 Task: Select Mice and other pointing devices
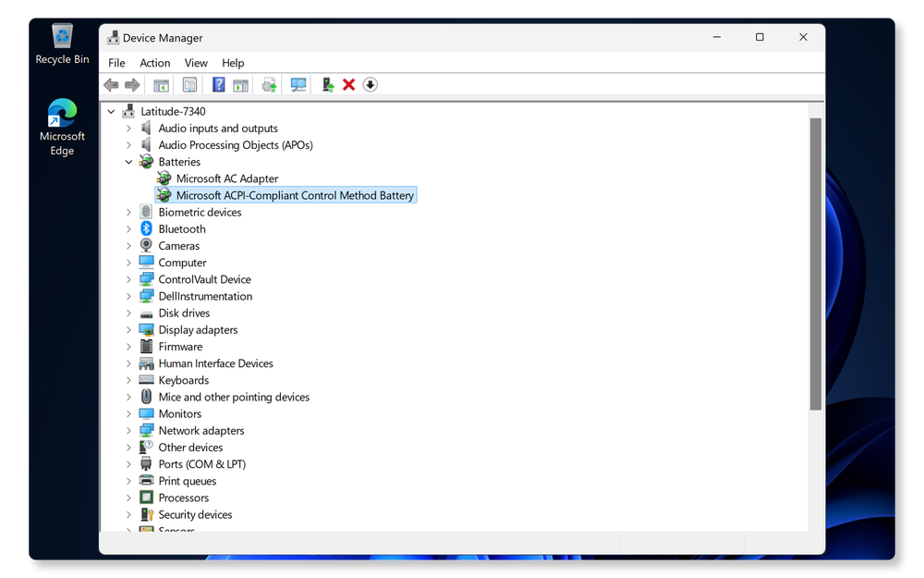pos(234,397)
